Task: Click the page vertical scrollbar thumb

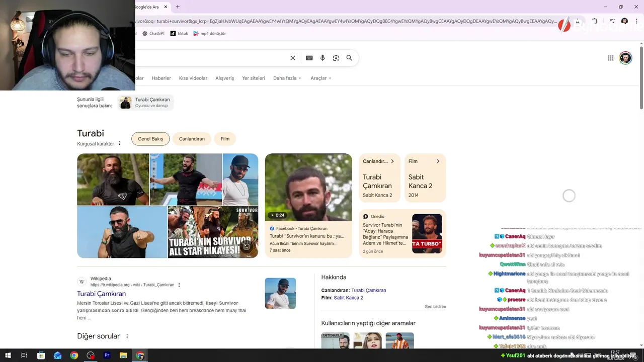Action: pyautogui.click(x=641, y=78)
